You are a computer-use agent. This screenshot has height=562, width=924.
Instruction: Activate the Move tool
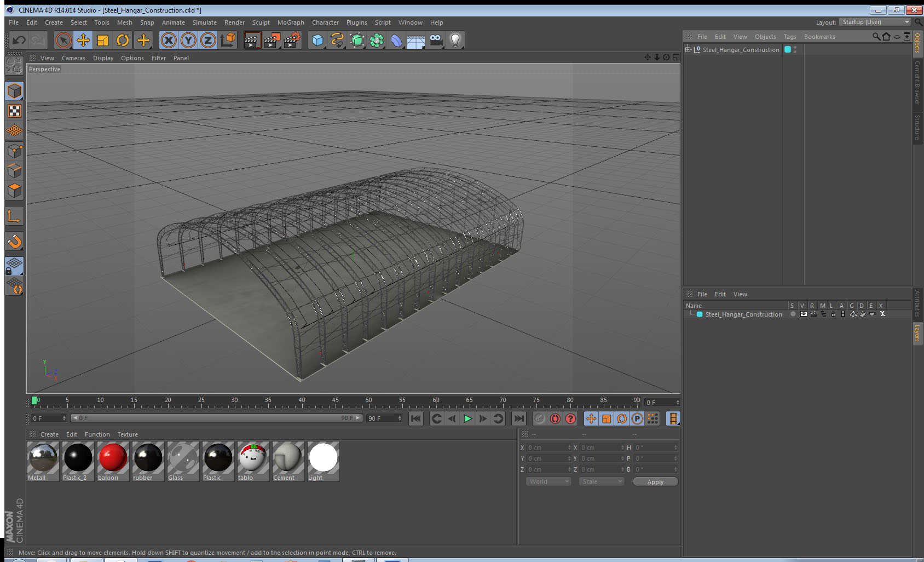coord(83,40)
